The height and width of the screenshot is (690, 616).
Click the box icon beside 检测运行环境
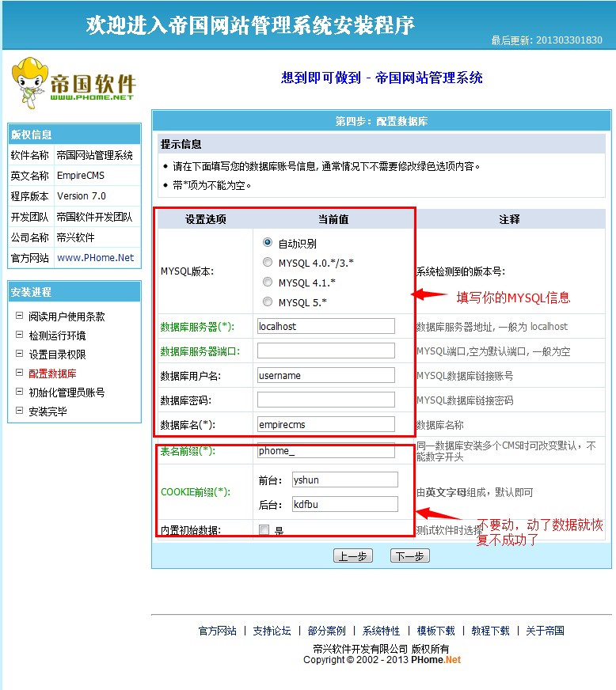(19, 335)
